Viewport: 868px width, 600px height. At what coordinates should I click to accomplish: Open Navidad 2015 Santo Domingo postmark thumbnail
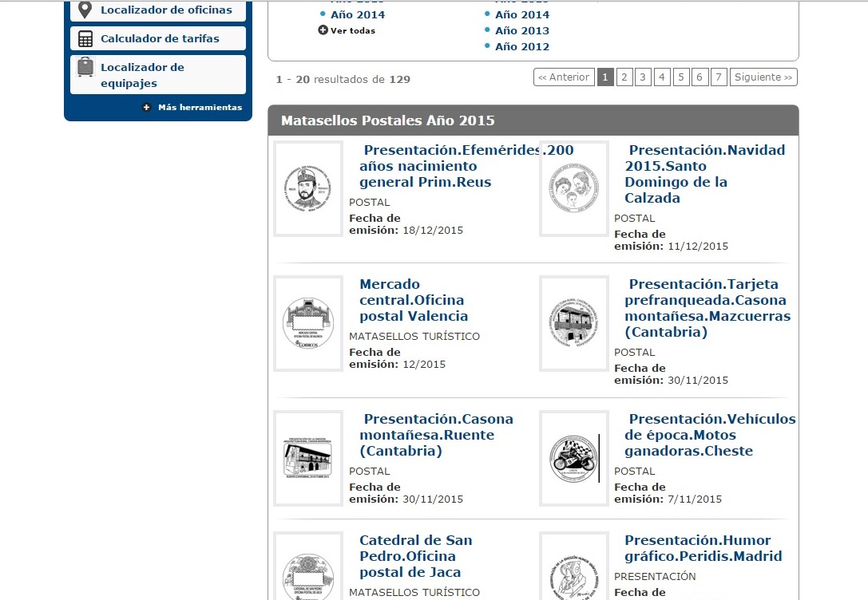pyautogui.click(x=573, y=188)
